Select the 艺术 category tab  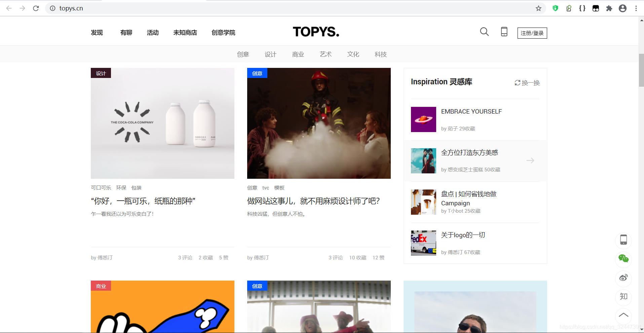click(x=326, y=54)
